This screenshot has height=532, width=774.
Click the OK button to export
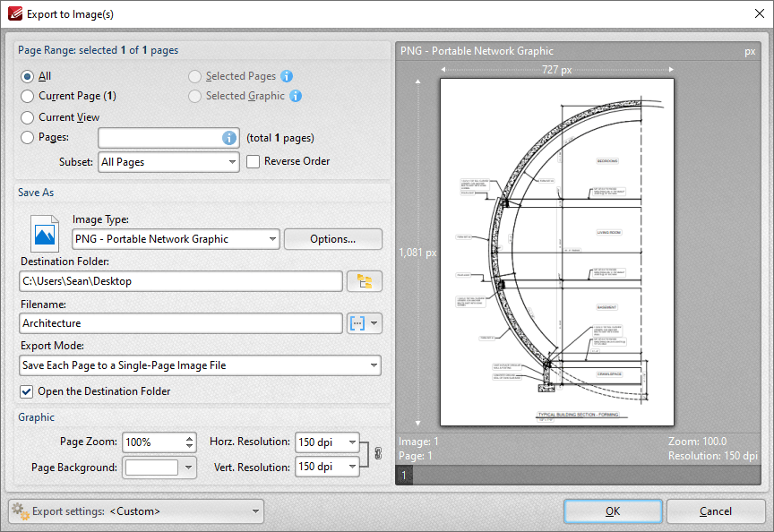coord(613,511)
